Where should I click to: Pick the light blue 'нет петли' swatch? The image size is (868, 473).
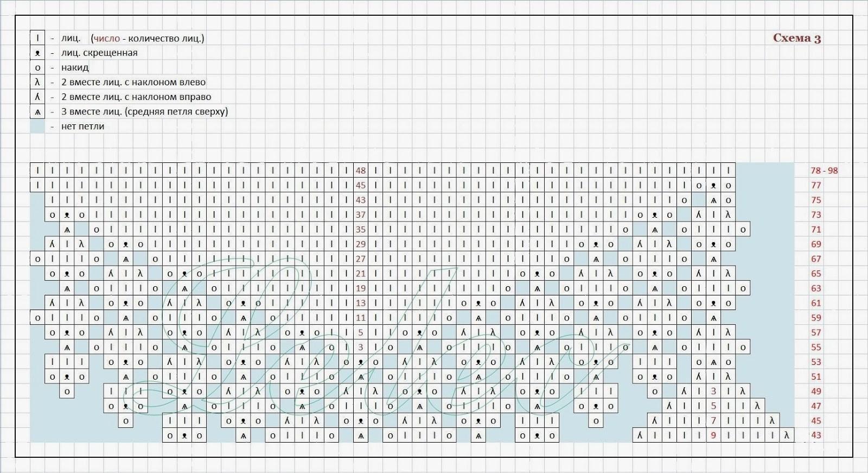point(37,127)
